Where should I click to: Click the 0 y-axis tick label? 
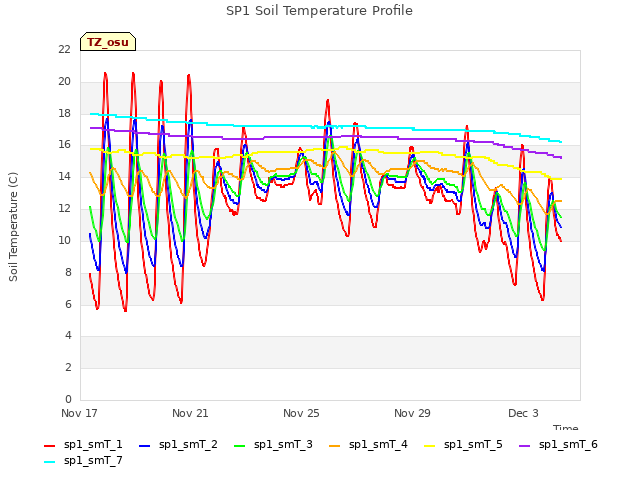pos(68,399)
